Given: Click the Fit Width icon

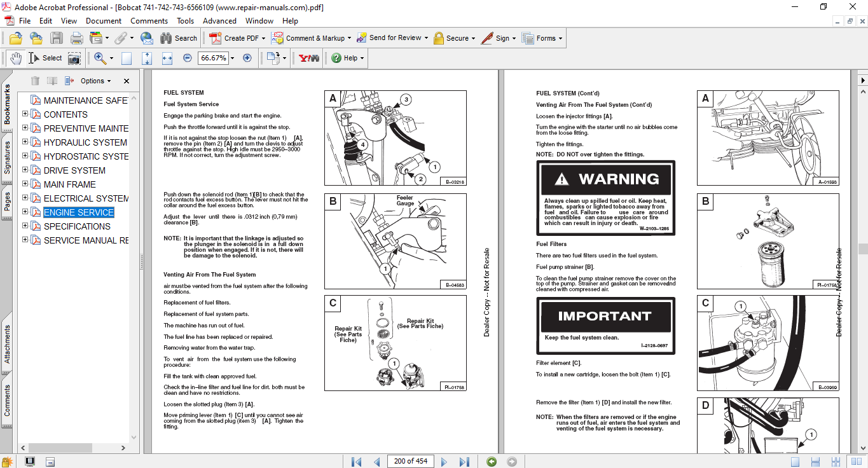Looking at the screenshot, I should tap(167, 58).
